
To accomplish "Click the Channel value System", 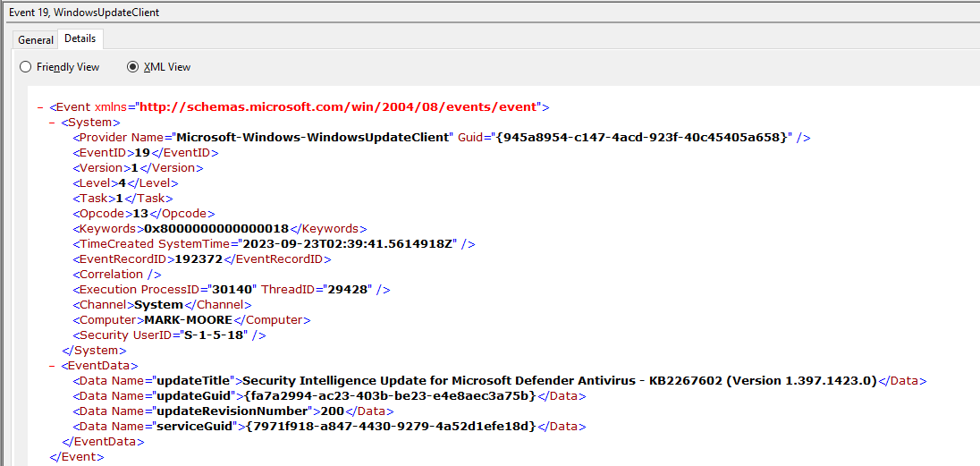I will click(x=159, y=305).
